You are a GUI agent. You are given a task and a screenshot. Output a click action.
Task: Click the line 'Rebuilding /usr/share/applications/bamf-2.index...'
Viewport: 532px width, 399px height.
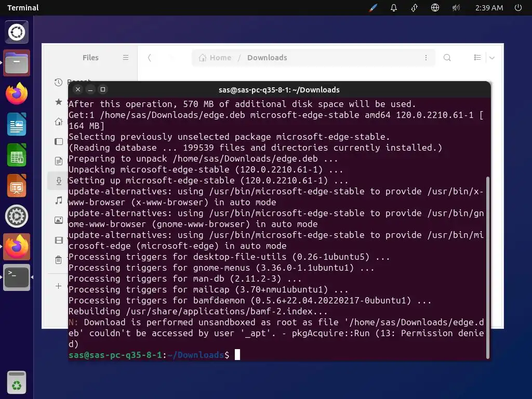[x=198, y=312]
